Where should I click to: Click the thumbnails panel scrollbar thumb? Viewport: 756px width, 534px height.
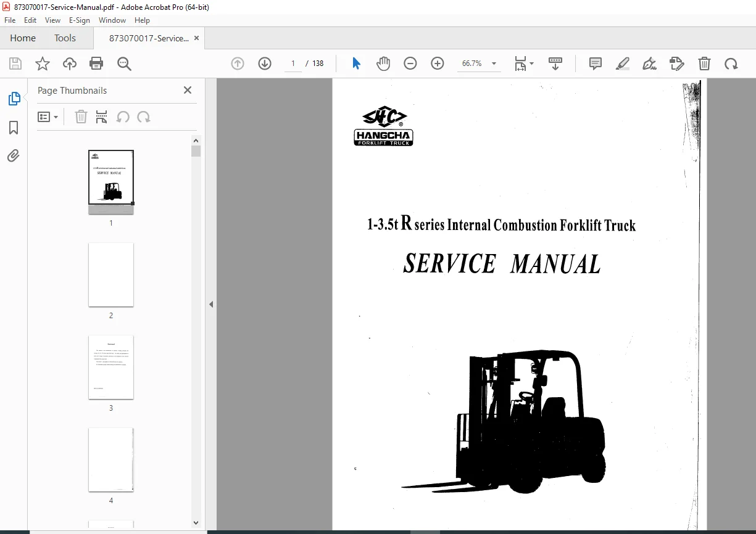coord(196,151)
